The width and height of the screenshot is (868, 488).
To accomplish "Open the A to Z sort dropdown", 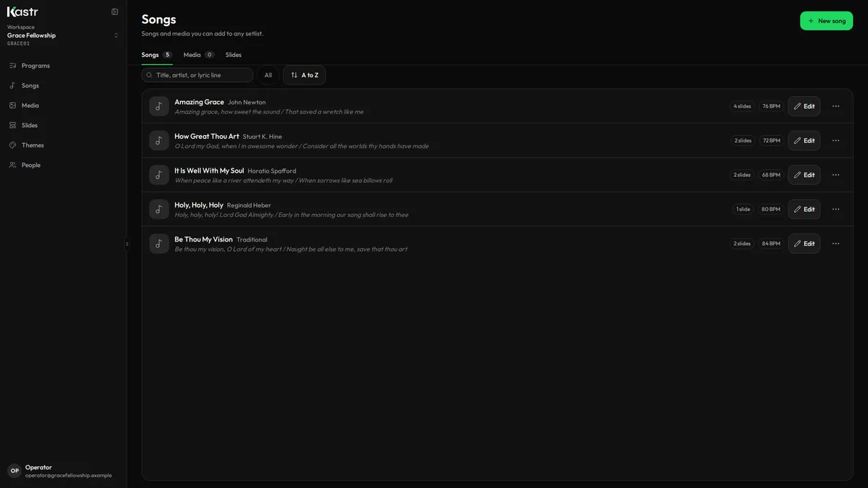I will (305, 75).
